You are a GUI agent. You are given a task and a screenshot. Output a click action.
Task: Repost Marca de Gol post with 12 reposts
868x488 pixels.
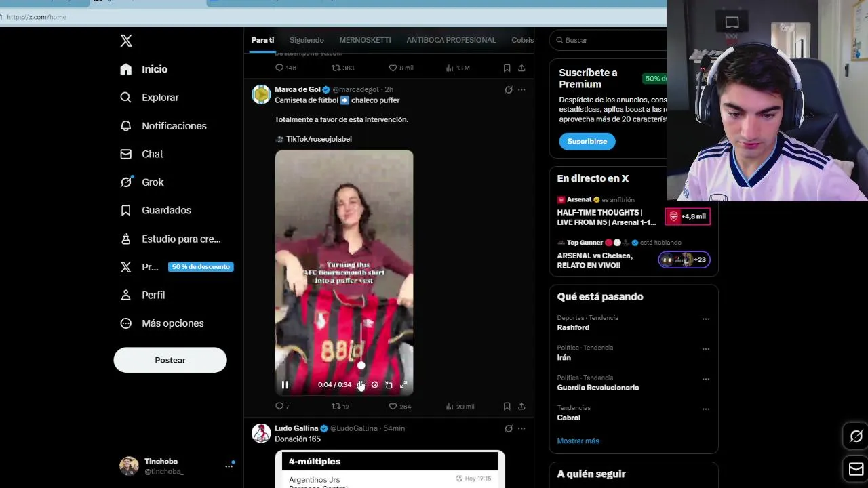[x=340, y=407]
